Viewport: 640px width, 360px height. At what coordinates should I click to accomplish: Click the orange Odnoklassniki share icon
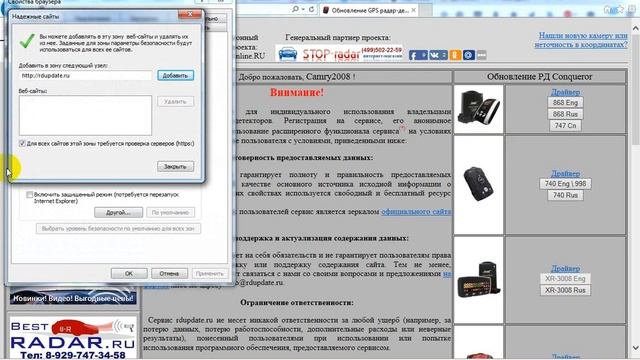[x=455, y=55]
